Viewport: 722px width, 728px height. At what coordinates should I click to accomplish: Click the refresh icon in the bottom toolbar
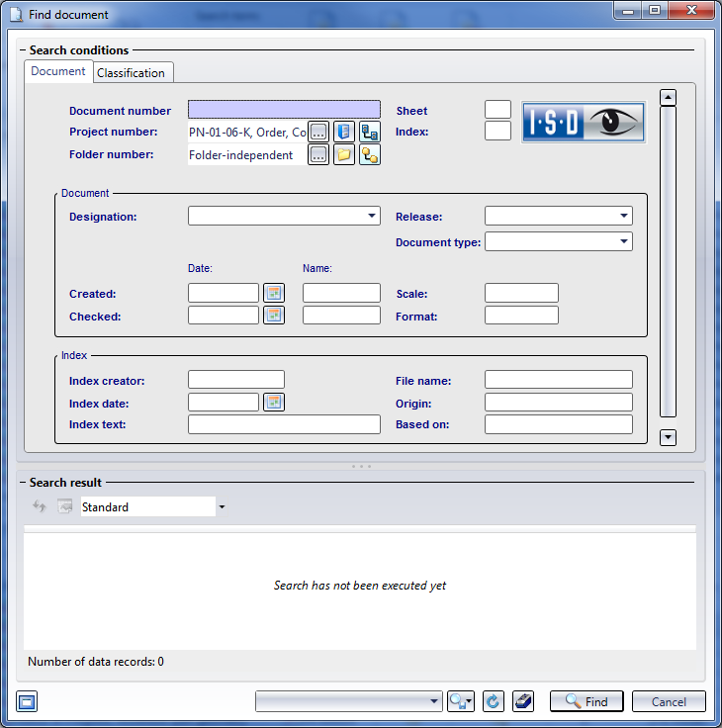tap(492, 701)
